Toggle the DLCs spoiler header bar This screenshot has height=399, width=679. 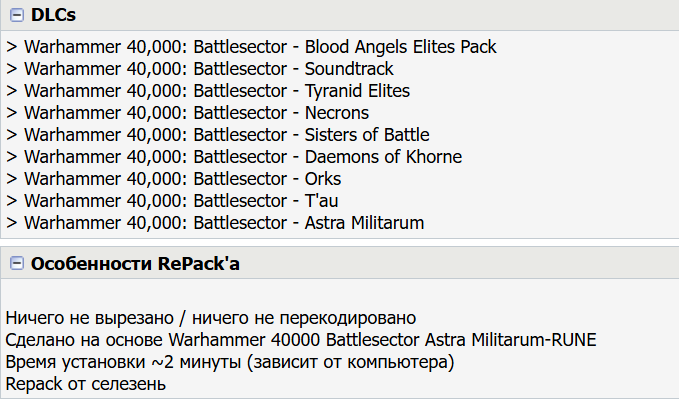[x=340, y=15]
